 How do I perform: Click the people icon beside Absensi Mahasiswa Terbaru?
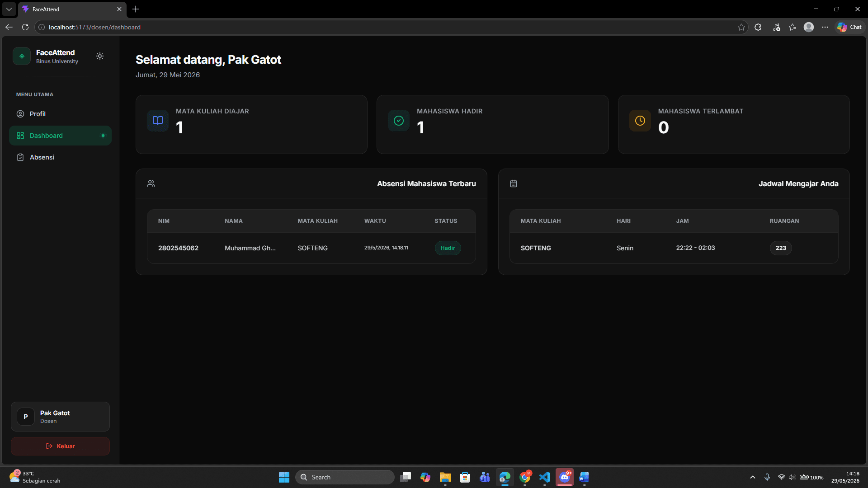(x=151, y=183)
